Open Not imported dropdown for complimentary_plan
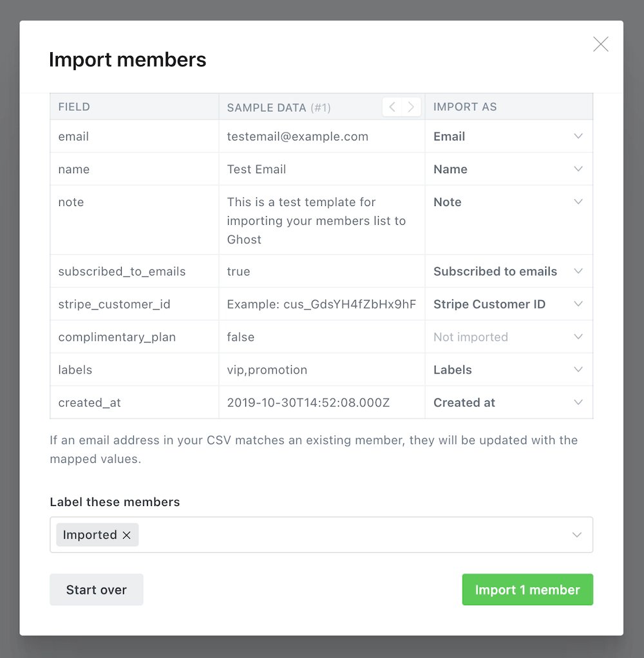644x658 pixels. pyautogui.click(x=508, y=337)
